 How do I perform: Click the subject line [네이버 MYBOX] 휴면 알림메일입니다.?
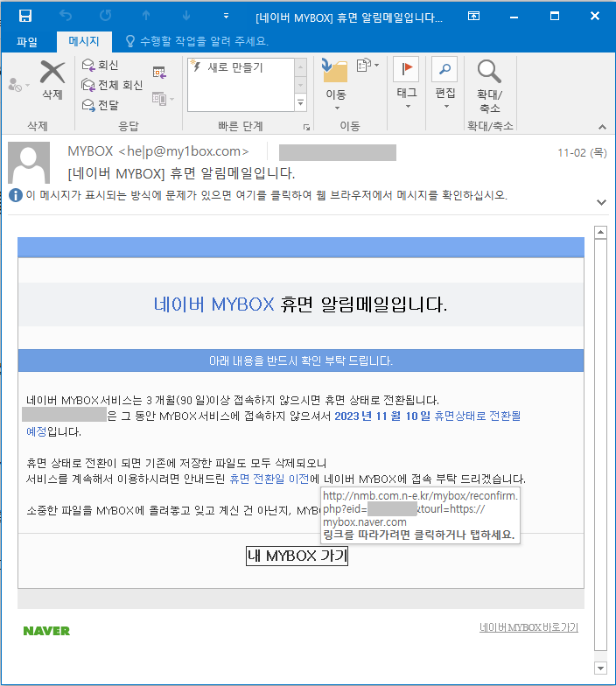point(181,173)
